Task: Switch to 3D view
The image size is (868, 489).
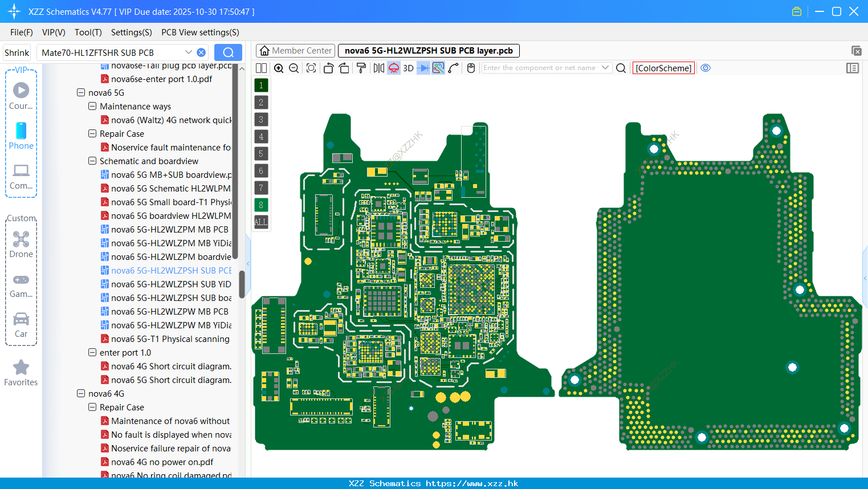Action: click(x=408, y=68)
